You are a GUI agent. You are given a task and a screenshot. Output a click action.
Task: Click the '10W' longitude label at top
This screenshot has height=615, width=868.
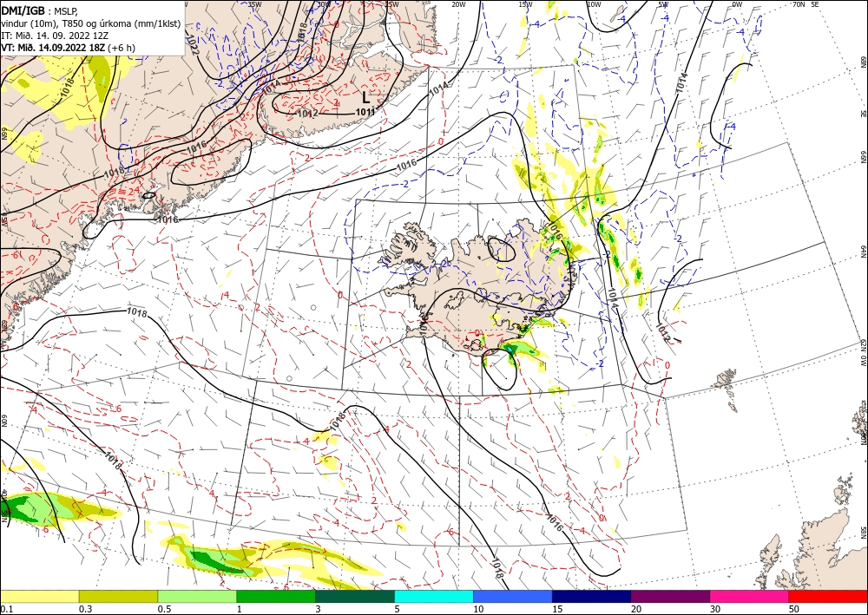pos(594,4)
